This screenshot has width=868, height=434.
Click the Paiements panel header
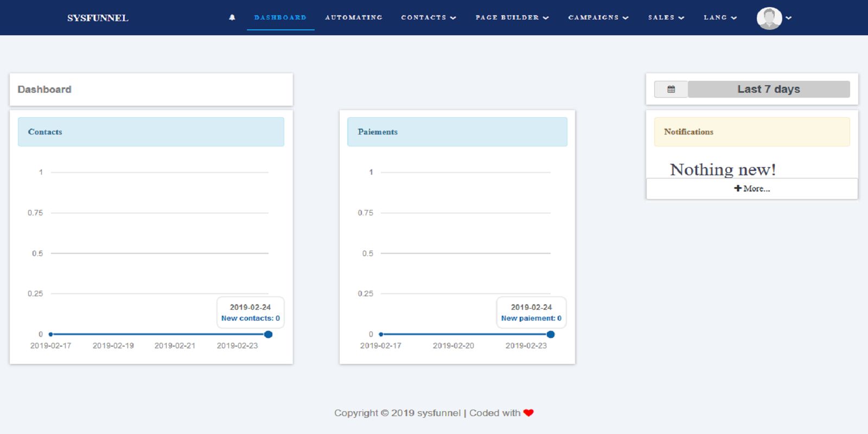[457, 132]
